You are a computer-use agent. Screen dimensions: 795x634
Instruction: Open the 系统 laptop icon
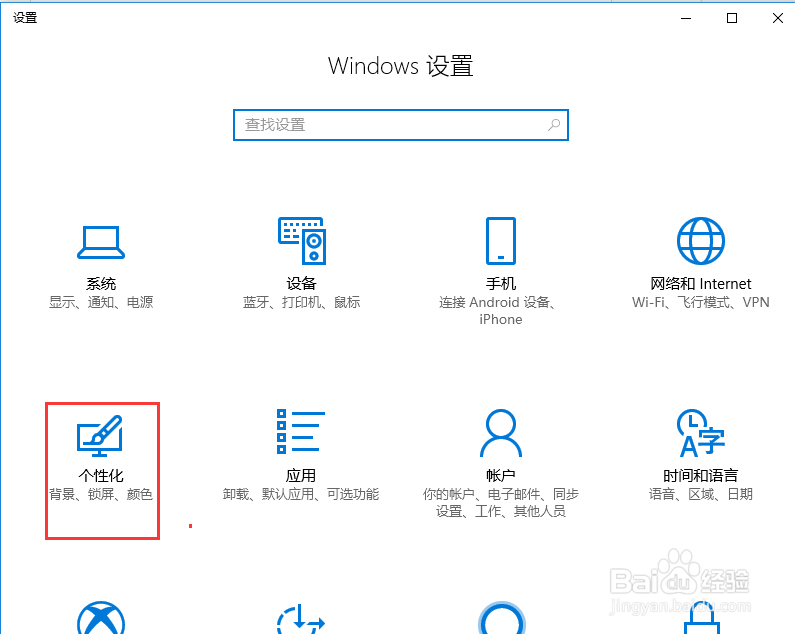101,242
